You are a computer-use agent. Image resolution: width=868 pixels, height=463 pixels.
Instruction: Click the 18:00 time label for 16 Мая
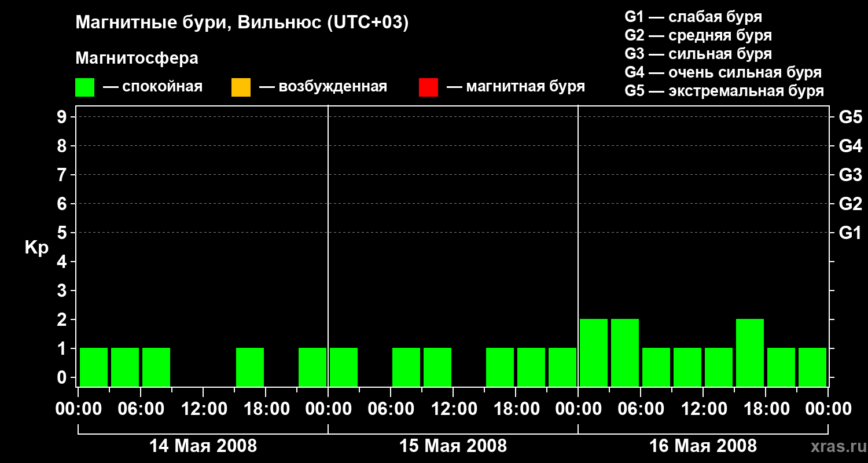pyautogui.click(x=766, y=409)
